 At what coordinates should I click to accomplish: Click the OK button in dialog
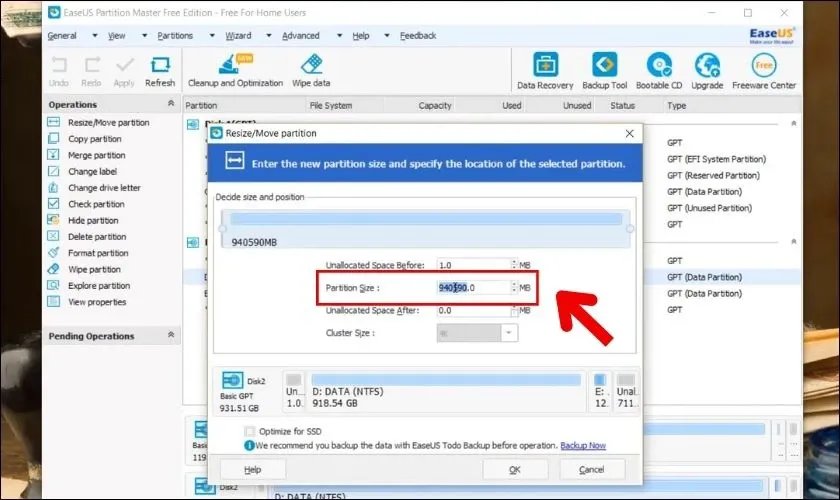(x=514, y=469)
